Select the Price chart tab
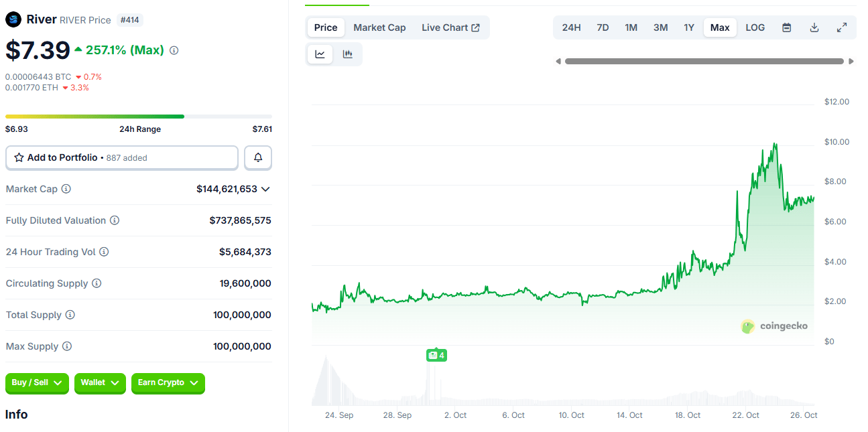The height and width of the screenshot is (432, 868). point(326,27)
